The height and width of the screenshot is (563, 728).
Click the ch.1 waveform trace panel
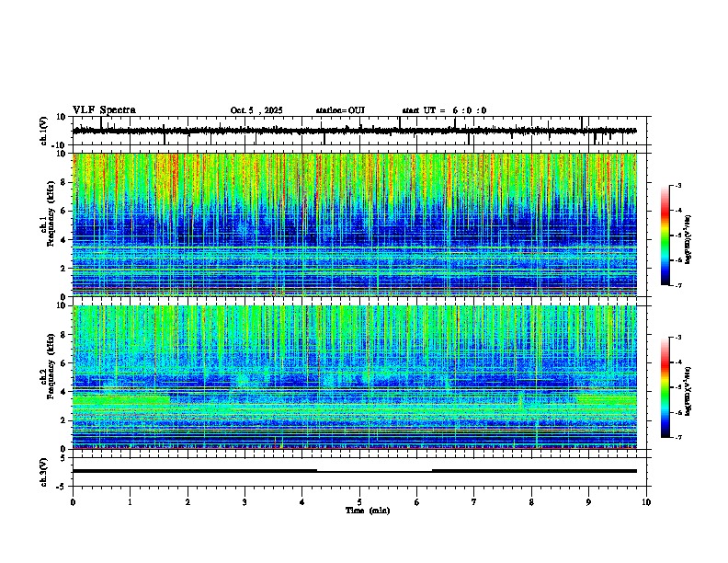[x=361, y=131]
